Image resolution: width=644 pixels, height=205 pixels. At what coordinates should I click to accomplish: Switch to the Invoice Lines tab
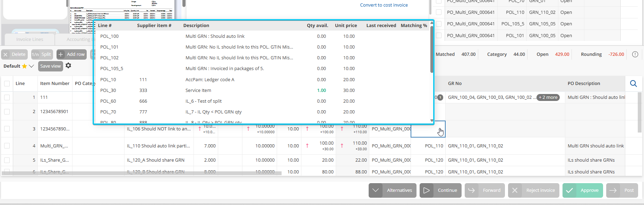pos(30,40)
